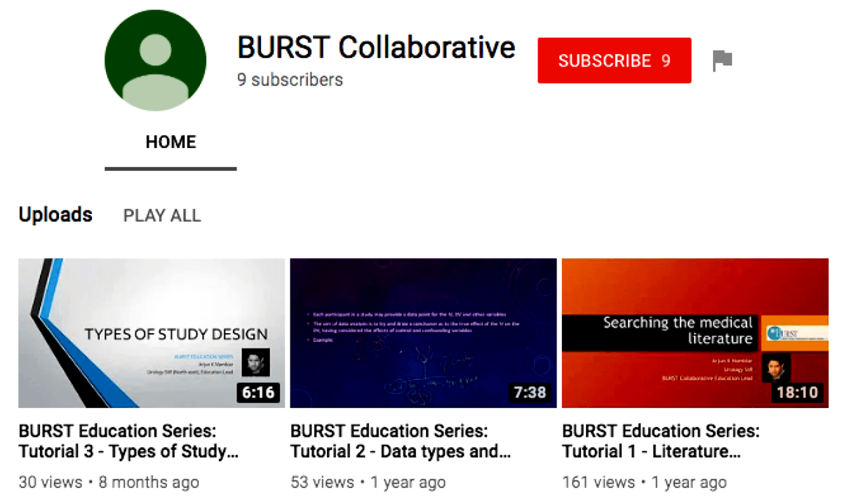842x504 pixels.
Task: Open the Uploads section heading
Action: click(55, 214)
